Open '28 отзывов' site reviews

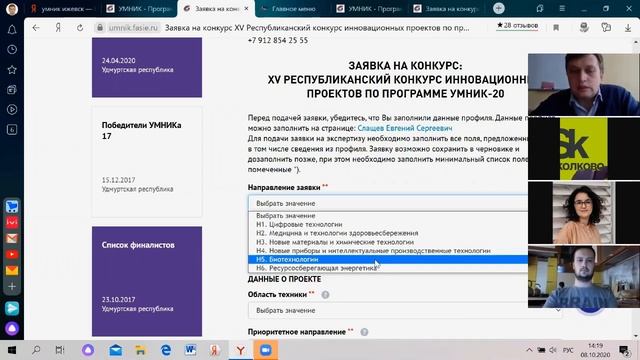(517, 26)
